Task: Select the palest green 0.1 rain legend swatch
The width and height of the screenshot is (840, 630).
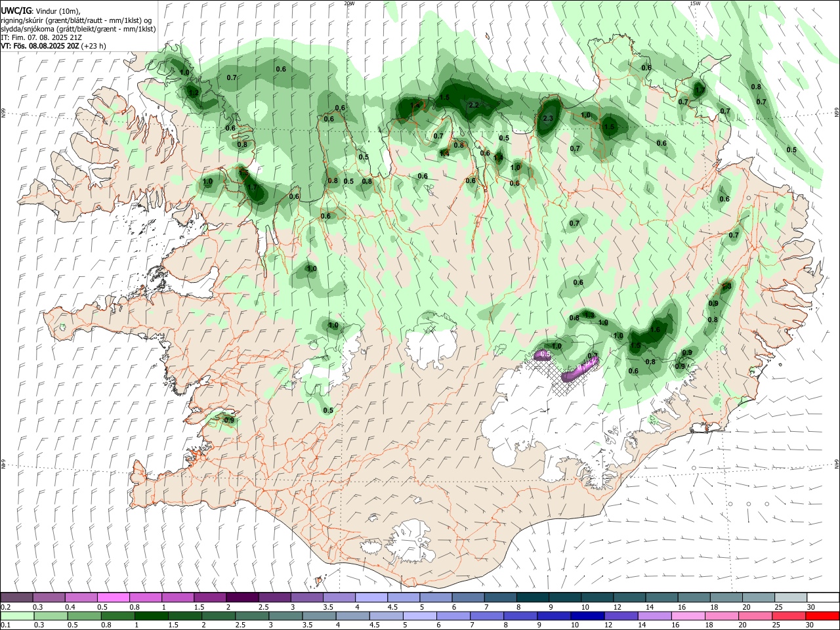Action: point(18,616)
